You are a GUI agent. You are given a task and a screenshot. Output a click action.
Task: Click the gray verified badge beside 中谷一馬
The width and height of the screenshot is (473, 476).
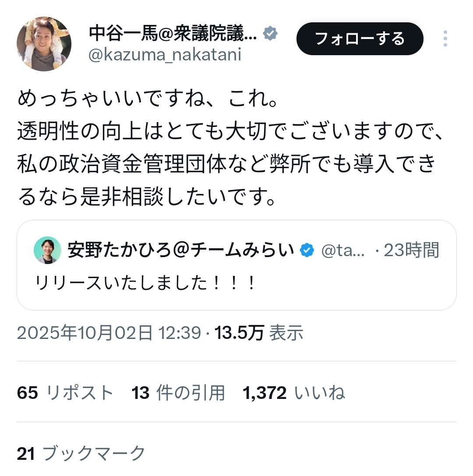point(270,33)
